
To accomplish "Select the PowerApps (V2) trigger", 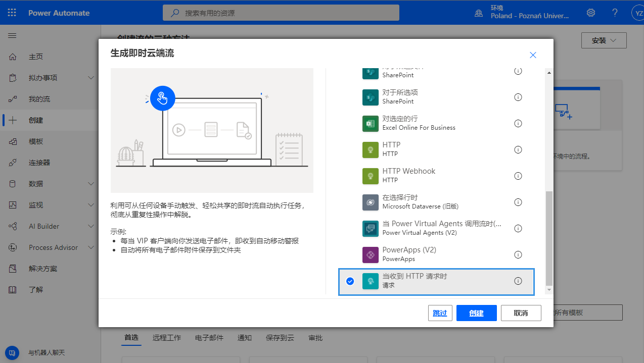I will pyautogui.click(x=436, y=254).
